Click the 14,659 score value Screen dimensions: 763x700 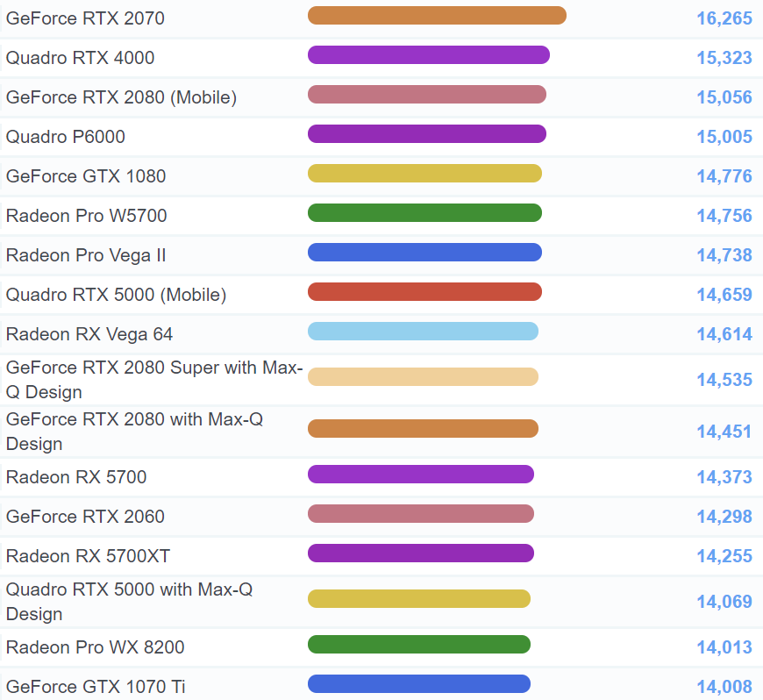724,295
